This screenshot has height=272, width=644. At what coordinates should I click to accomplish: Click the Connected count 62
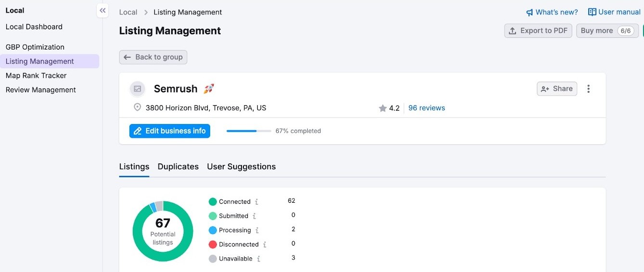point(291,201)
